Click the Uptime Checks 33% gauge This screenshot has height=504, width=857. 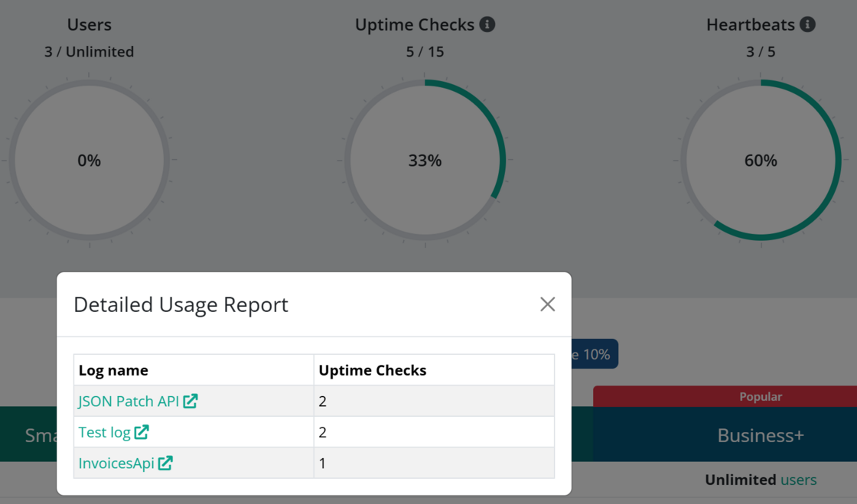point(425,161)
